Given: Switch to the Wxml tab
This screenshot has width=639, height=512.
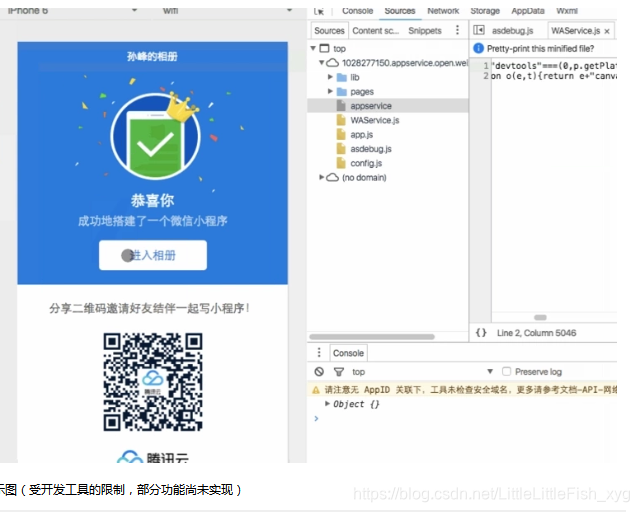Looking at the screenshot, I should click(x=567, y=11).
